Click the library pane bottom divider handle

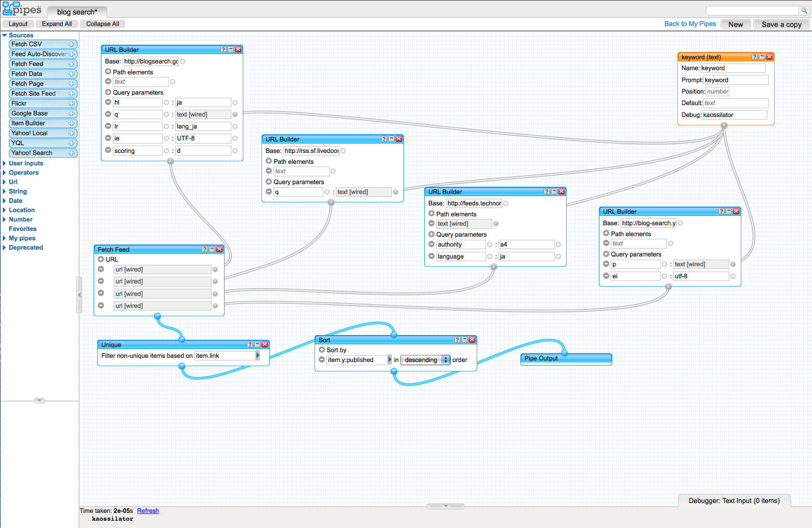tap(40, 401)
